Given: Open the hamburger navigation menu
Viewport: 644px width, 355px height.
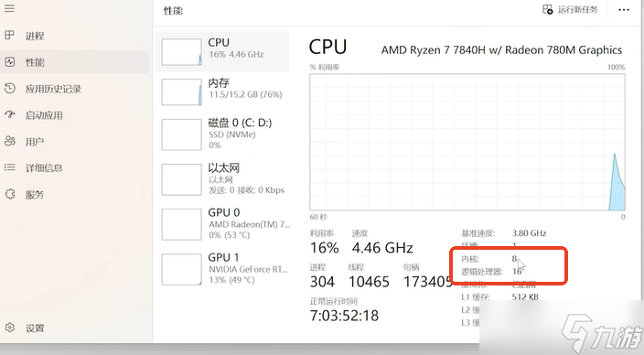Looking at the screenshot, I should [x=9, y=8].
